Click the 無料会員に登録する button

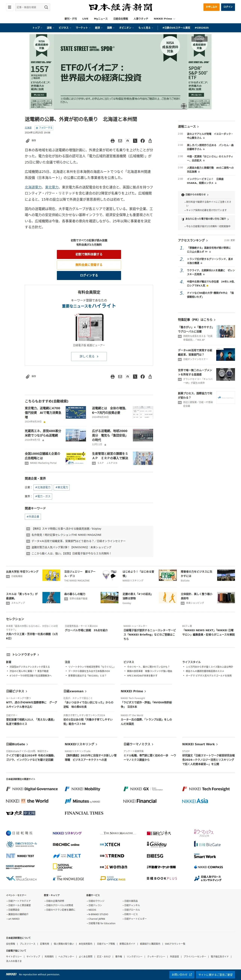[89, 265]
